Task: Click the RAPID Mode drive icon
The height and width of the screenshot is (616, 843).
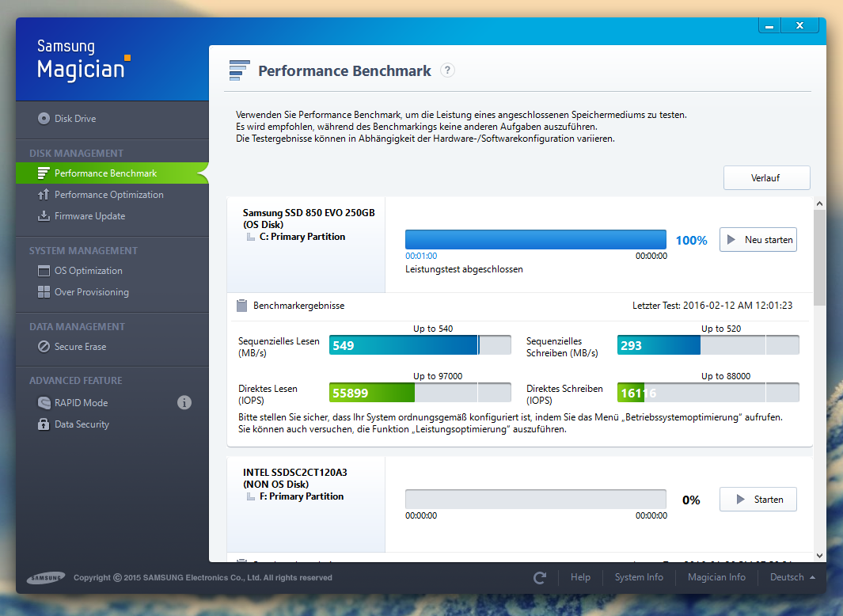Action: (x=44, y=402)
